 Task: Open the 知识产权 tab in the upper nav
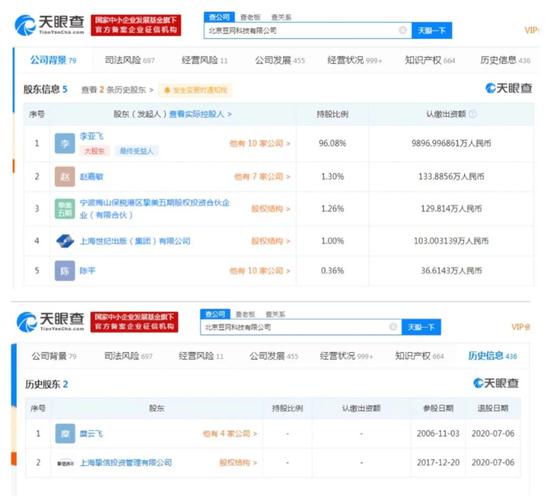[430, 60]
